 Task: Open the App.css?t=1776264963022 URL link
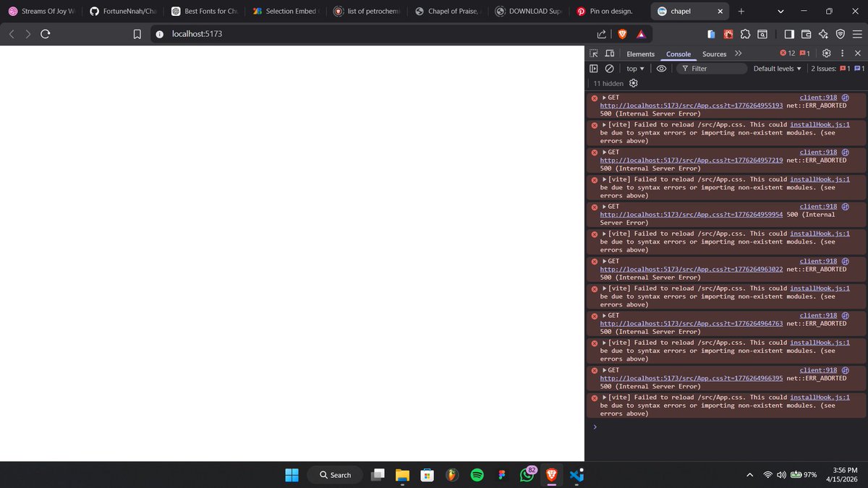pos(692,269)
